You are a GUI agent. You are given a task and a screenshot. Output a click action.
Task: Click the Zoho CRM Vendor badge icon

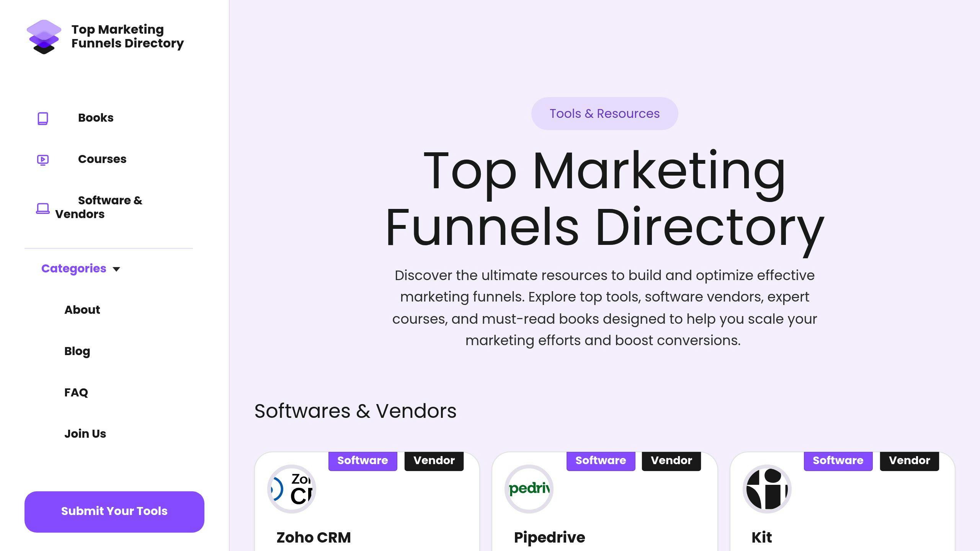[x=434, y=460]
